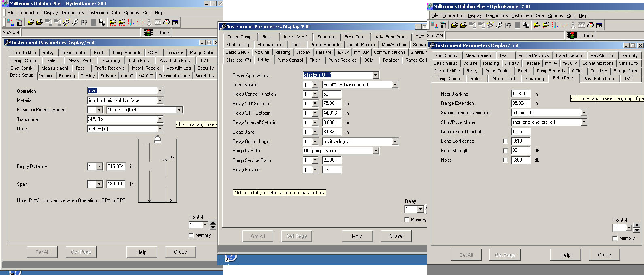644x275 pixels.
Task: Click the printer icon in the 9:49 AM window toolbar
Action: pos(166,22)
